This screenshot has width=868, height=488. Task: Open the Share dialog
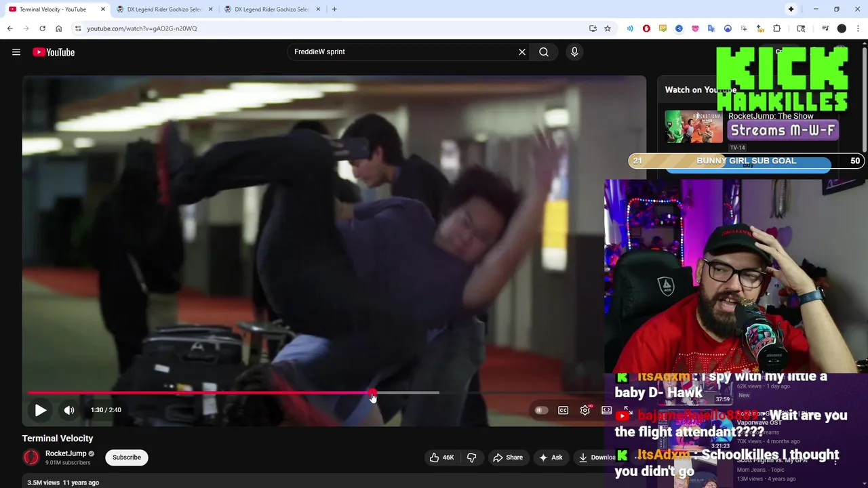coord(508,457)
